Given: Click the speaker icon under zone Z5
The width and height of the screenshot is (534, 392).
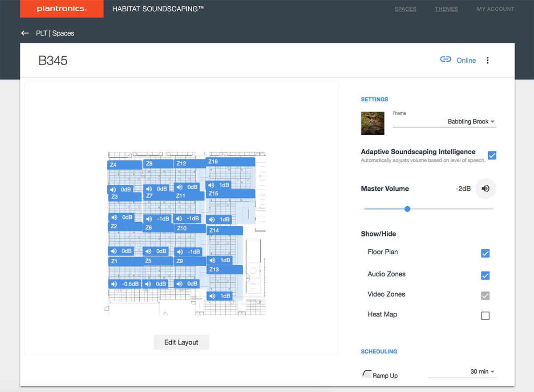Looking at the screenshot, I should 148,284.
